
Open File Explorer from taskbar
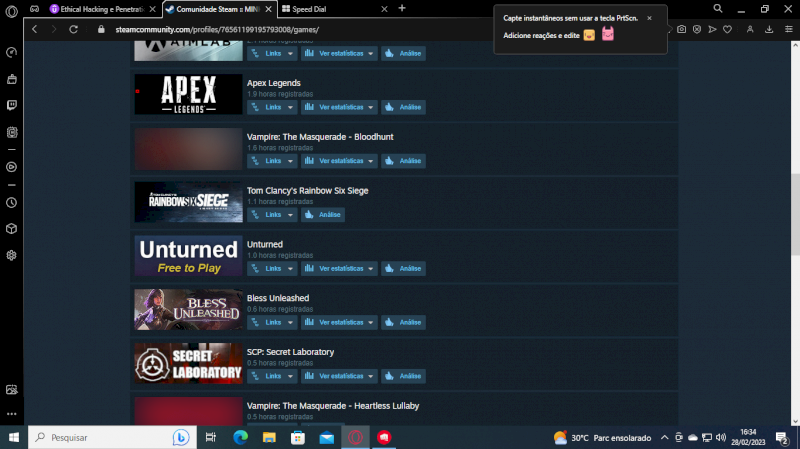pyautogui.click(x=269, y=437)
